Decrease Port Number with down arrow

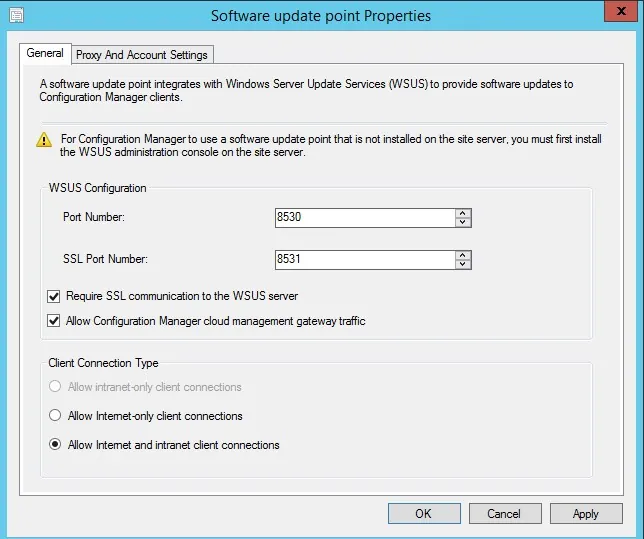point(462,223)
